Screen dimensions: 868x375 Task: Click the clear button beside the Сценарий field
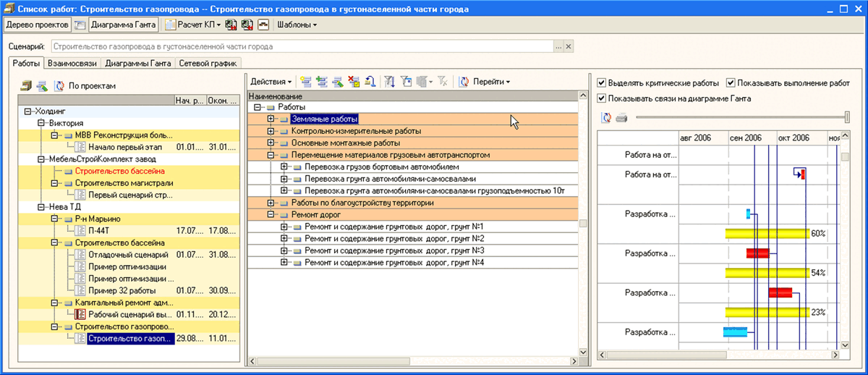coord(569,46)
